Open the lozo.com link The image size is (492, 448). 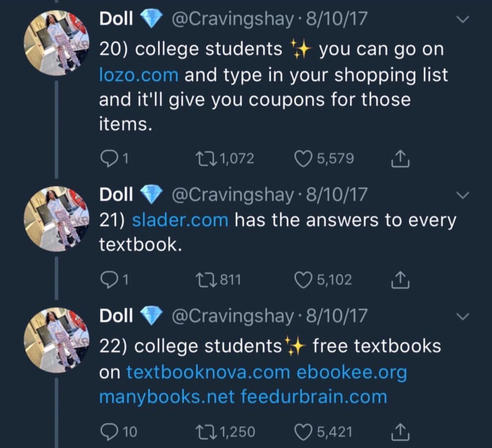pos(139,75)
